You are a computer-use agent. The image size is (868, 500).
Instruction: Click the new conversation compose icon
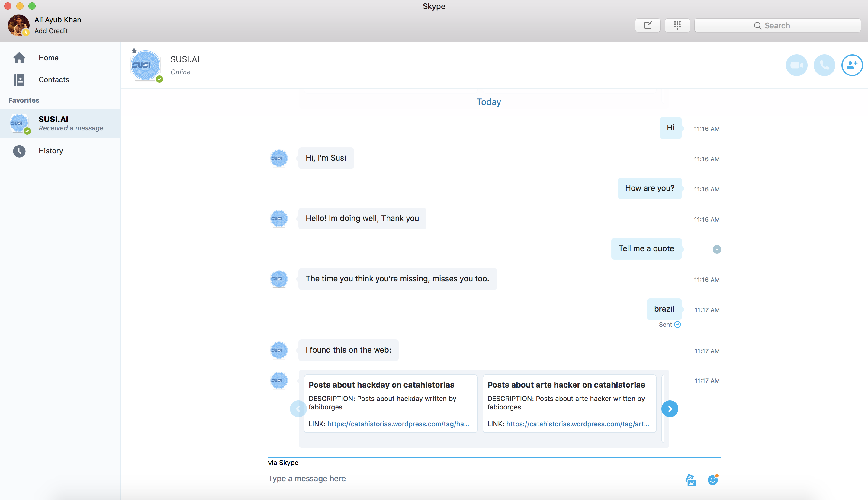pyautogui.click(x=648, y=25)
